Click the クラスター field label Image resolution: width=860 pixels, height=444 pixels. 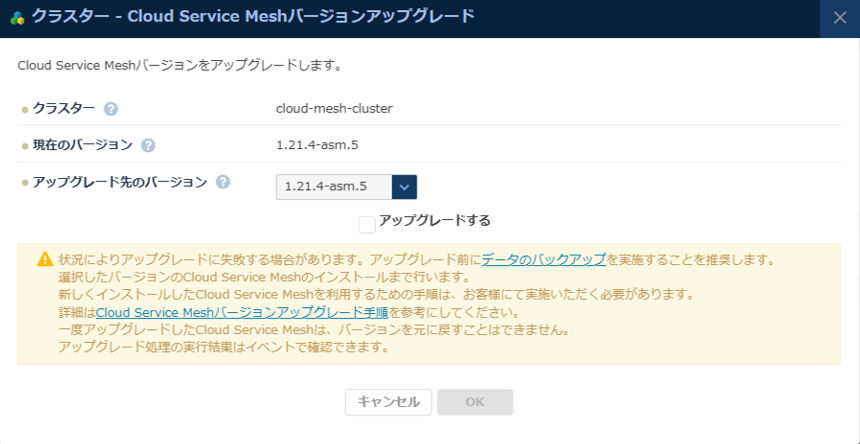coord(64,109)
